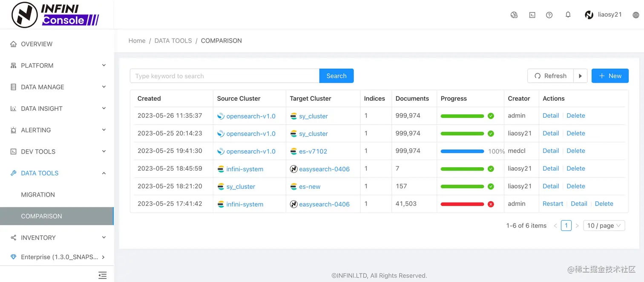
Task: Select the COMPARISON submenu item
Action: 57,216
